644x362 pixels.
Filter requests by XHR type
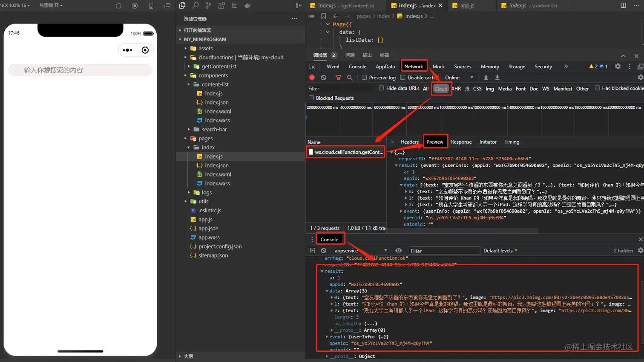point(456,89)
